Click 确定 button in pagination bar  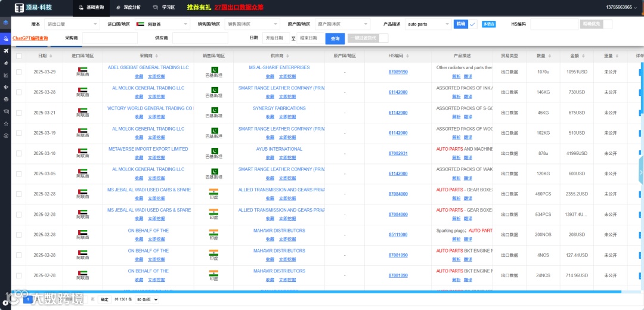[x=104, y=300]
